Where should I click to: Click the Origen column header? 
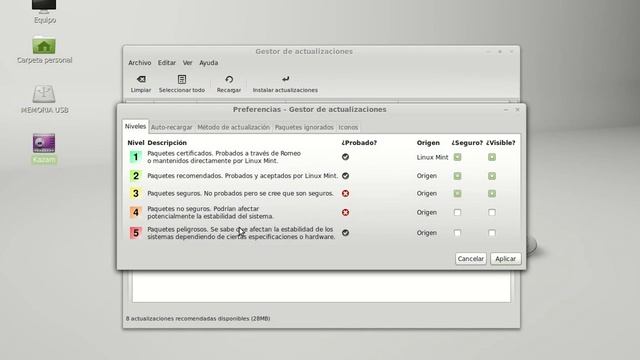click(428, 143)
